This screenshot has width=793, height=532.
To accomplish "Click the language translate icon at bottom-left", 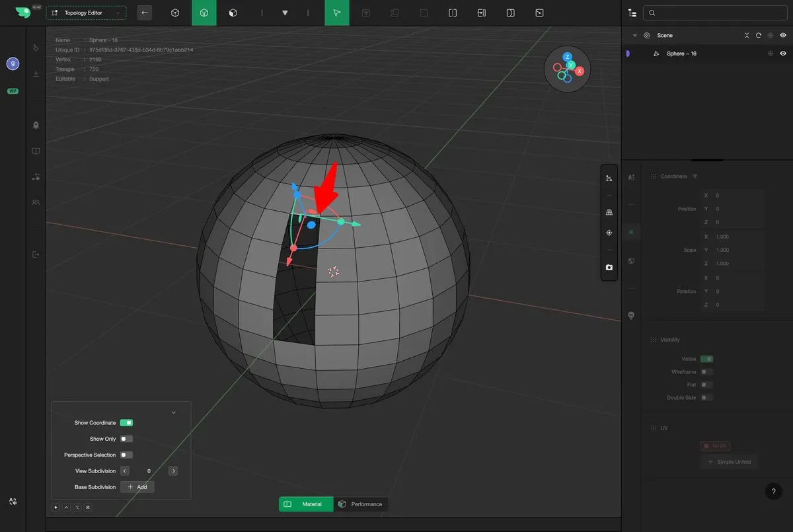I will (13, 502).
